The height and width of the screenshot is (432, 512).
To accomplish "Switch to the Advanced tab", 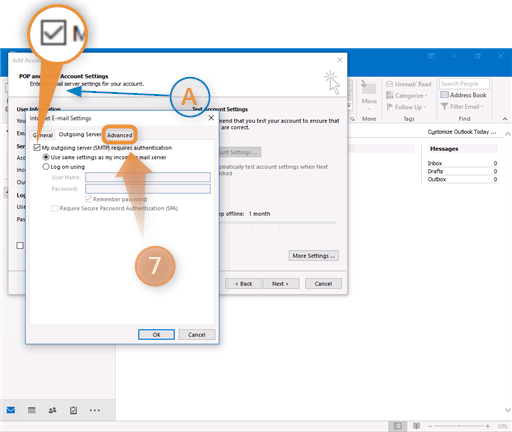I will tap(119, 135).
